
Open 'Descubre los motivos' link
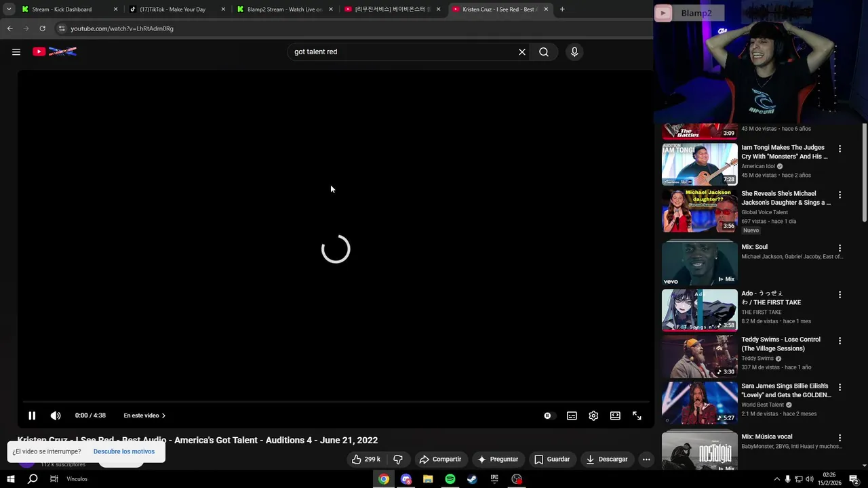tap(124, 451)
